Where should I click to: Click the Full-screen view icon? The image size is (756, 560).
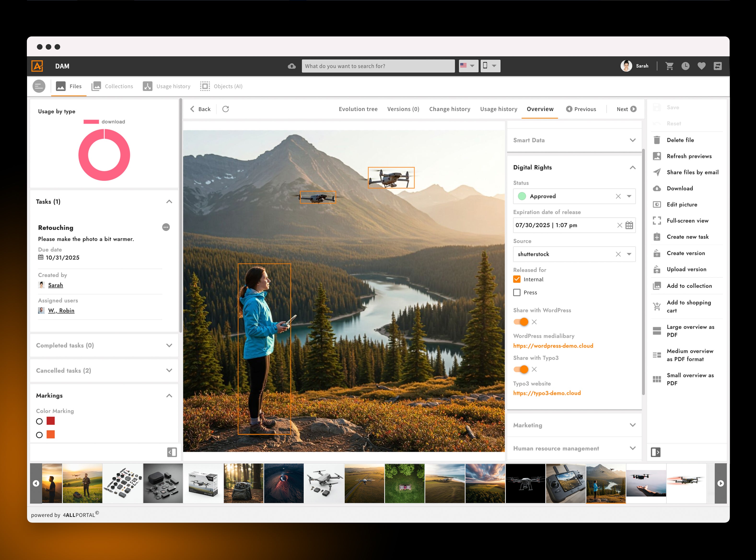[657, 221]
